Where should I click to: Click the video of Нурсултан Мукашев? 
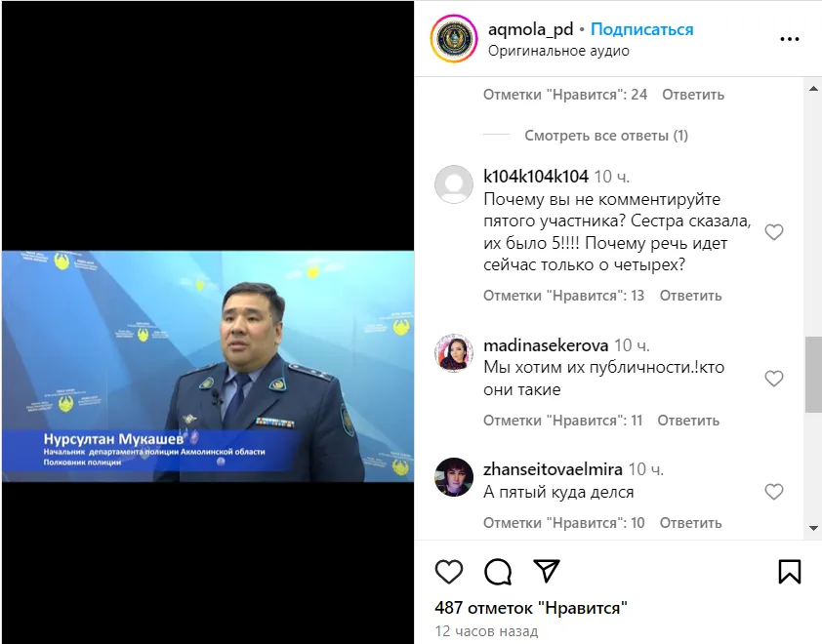pyautogui.click(x=208, y=366)
